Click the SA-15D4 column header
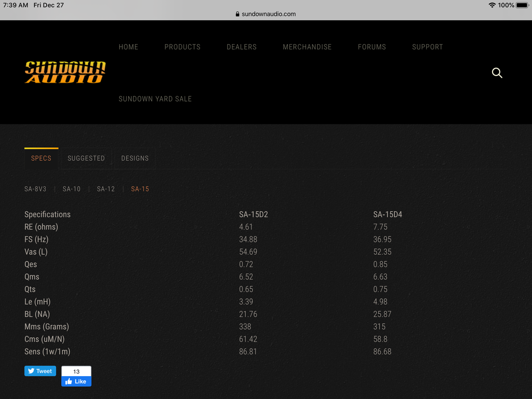The image size is (532, 399). (387, 214)
